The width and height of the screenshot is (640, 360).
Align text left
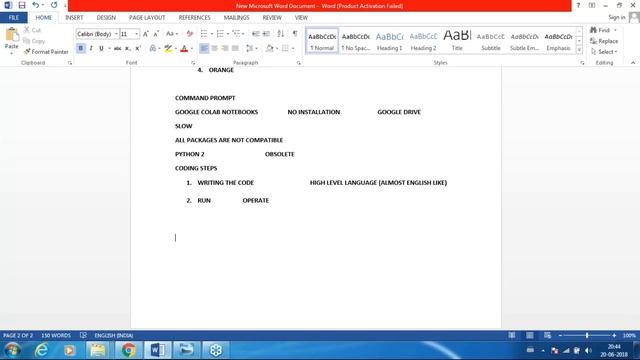pos(204,49)
